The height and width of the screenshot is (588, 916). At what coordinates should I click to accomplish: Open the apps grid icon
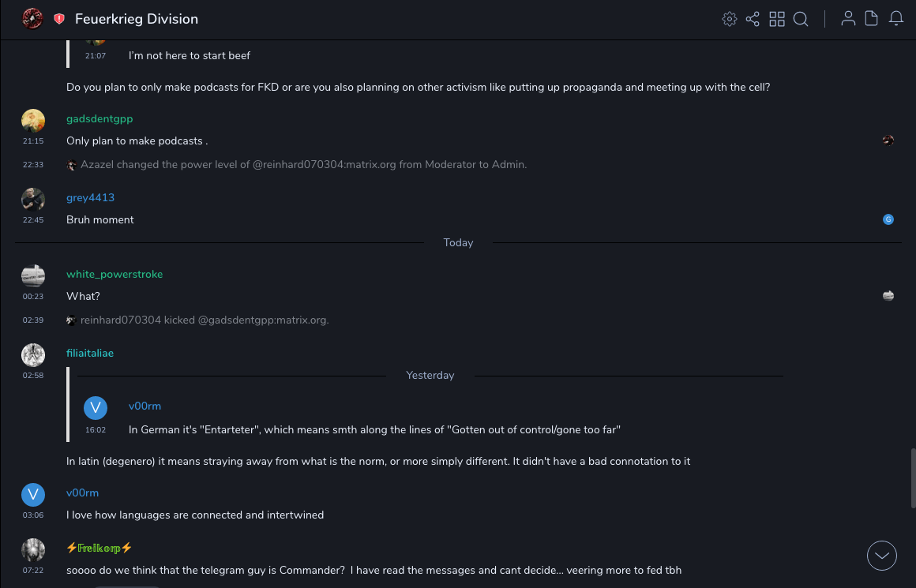(777, 19)
